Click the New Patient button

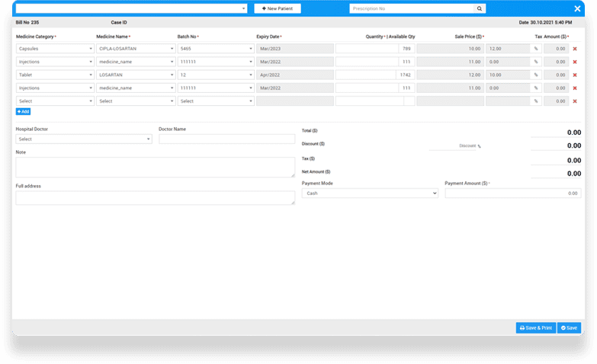pos(278,8)
